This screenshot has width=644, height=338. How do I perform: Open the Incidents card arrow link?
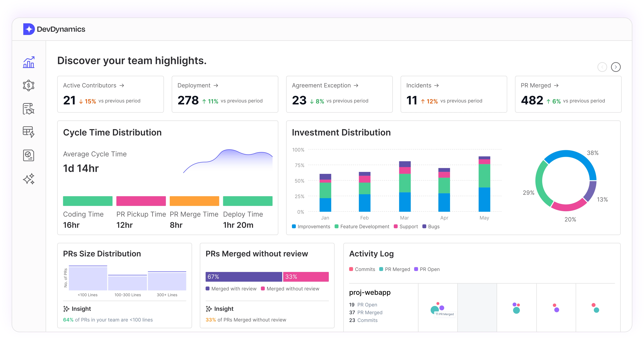pos(437,86)
